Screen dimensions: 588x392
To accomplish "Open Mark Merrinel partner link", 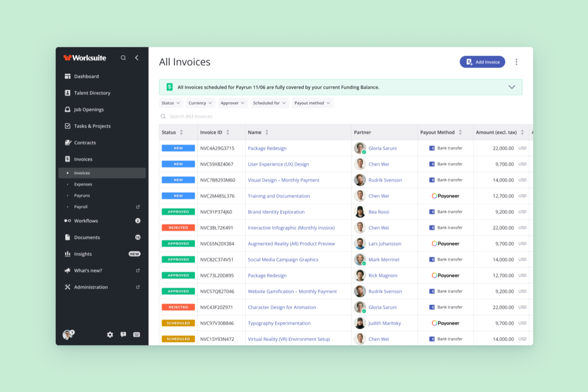I will pos(384,259).
